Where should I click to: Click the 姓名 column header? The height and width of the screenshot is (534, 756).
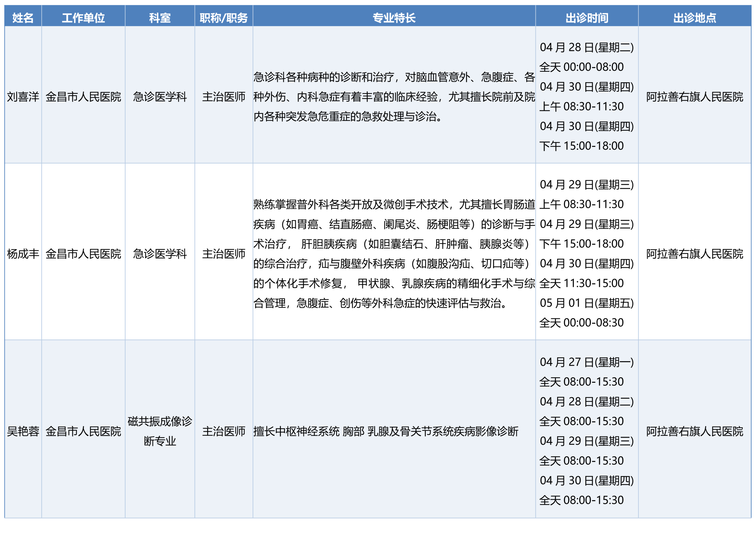(x=23, y=17)
